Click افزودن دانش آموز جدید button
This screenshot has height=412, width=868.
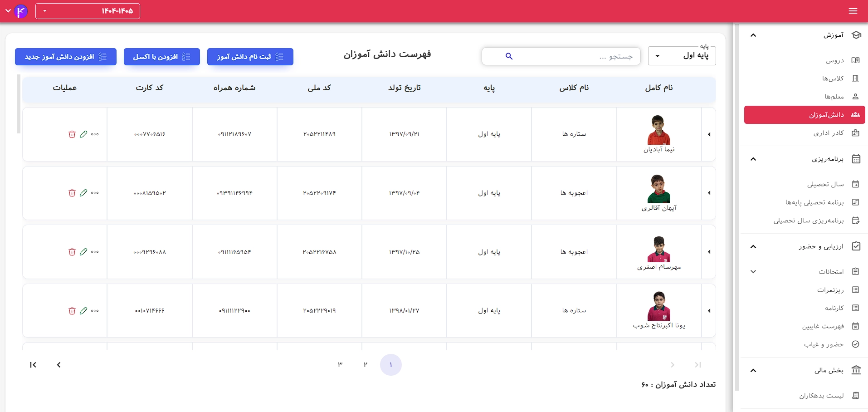[66, 57]
